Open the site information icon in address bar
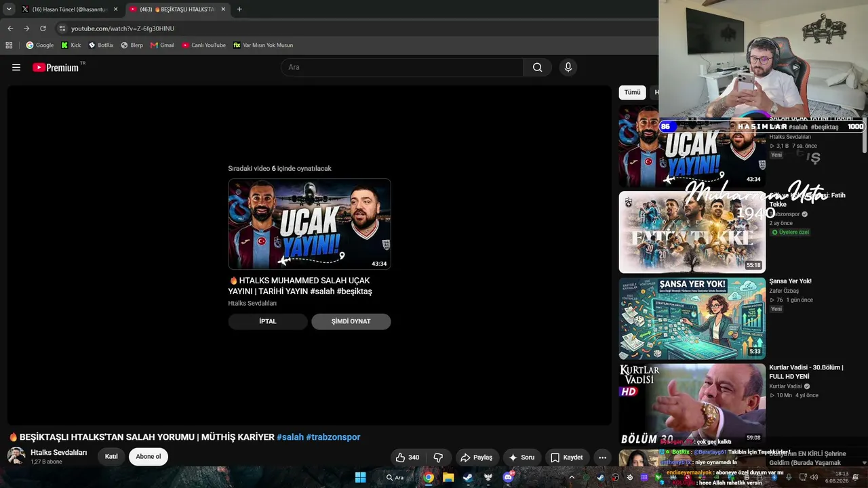The width and height of the screenshot is (868, 488). pyautogui.click(x=62, y=28)
